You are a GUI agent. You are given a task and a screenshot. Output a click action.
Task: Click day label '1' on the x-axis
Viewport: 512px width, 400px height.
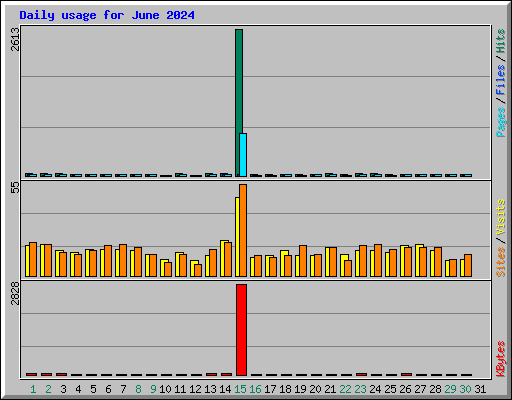click(33, 389)
